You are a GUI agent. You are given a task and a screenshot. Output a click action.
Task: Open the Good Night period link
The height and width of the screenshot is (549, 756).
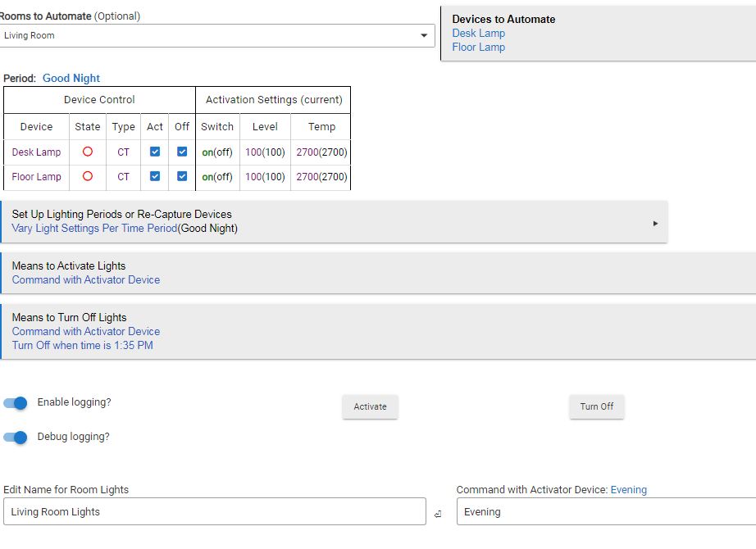[71, 79]
